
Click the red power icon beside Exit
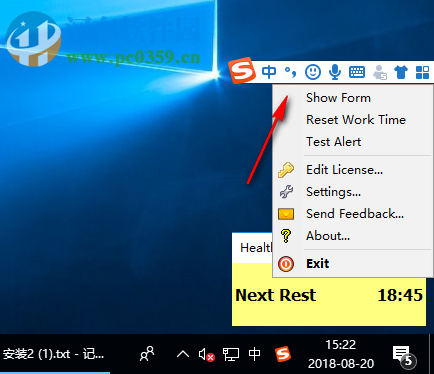286,264
